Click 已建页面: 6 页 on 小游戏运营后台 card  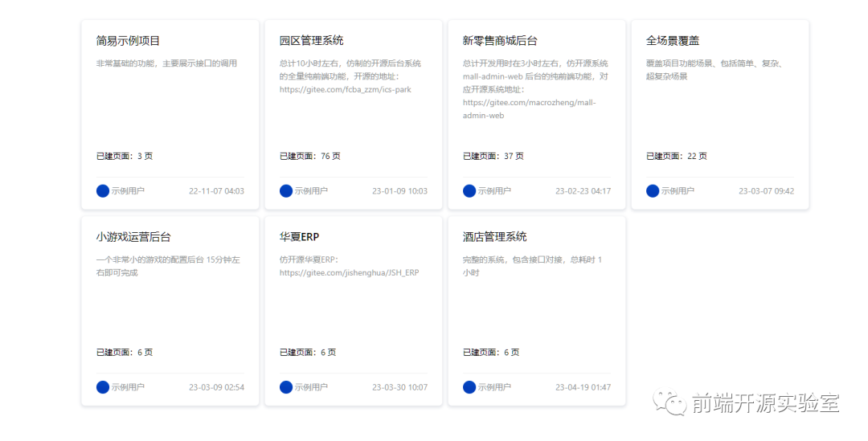tap(124, 353)
